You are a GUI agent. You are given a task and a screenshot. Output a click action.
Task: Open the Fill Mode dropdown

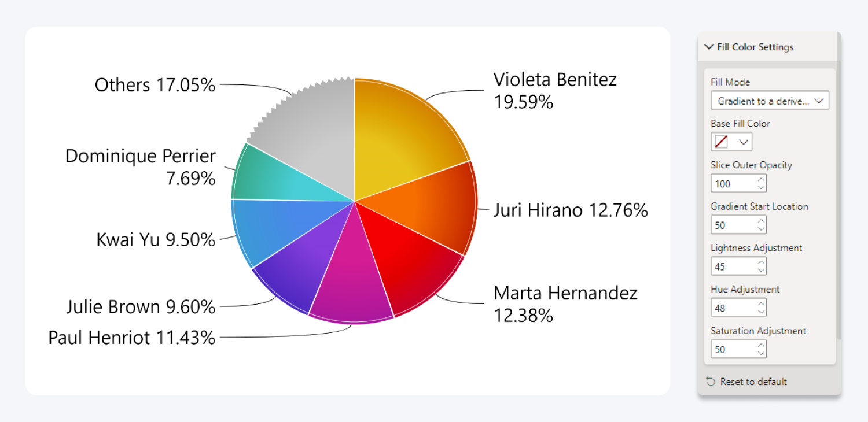pos(770,101)
